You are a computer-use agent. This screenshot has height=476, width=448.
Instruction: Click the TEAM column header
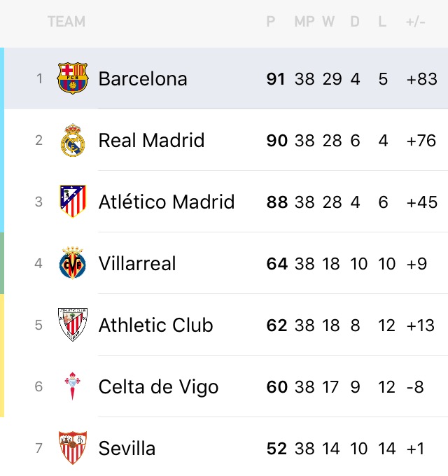tap(66, 22)
